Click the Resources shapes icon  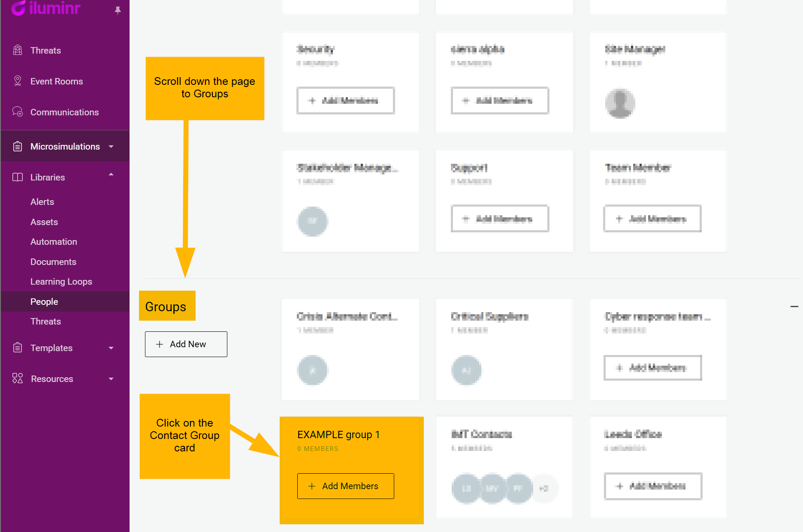pos(18,379)
